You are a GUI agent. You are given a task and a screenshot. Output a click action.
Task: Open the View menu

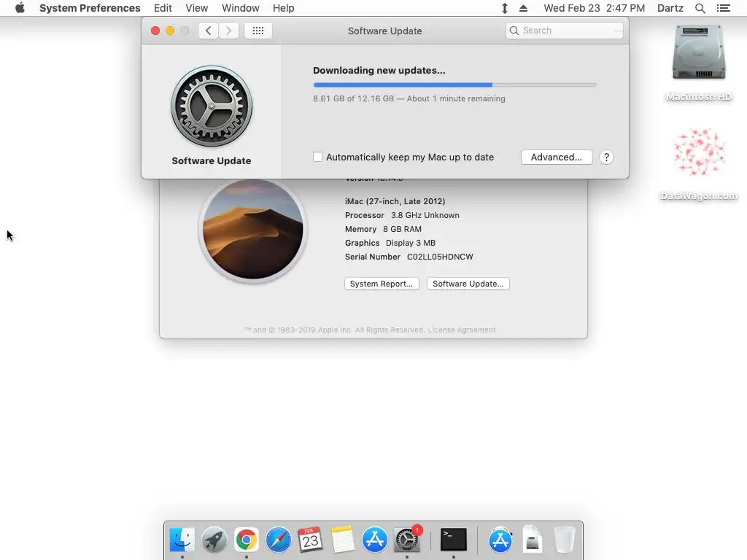click(197, 8)
